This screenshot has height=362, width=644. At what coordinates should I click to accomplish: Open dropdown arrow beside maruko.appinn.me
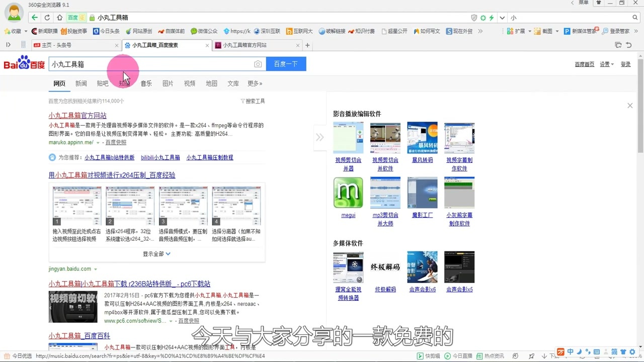[97, 143]
